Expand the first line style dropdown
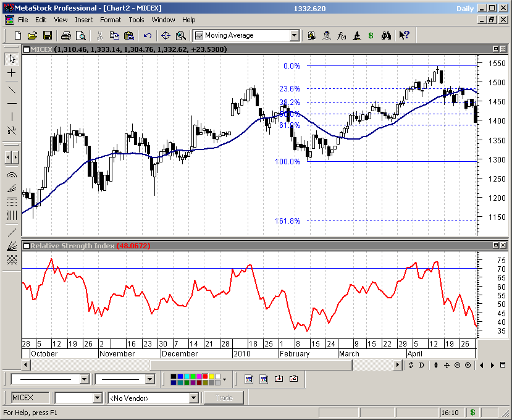 tap(84, 379)
